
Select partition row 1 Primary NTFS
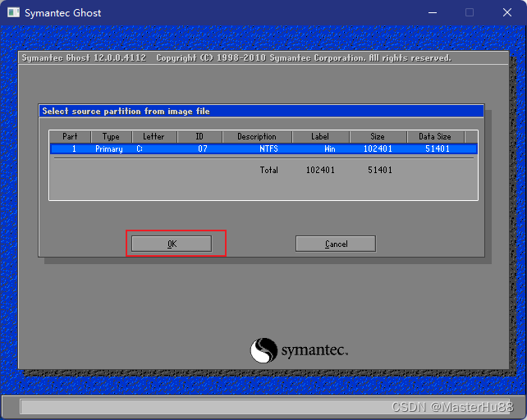[x=263, y=148]
